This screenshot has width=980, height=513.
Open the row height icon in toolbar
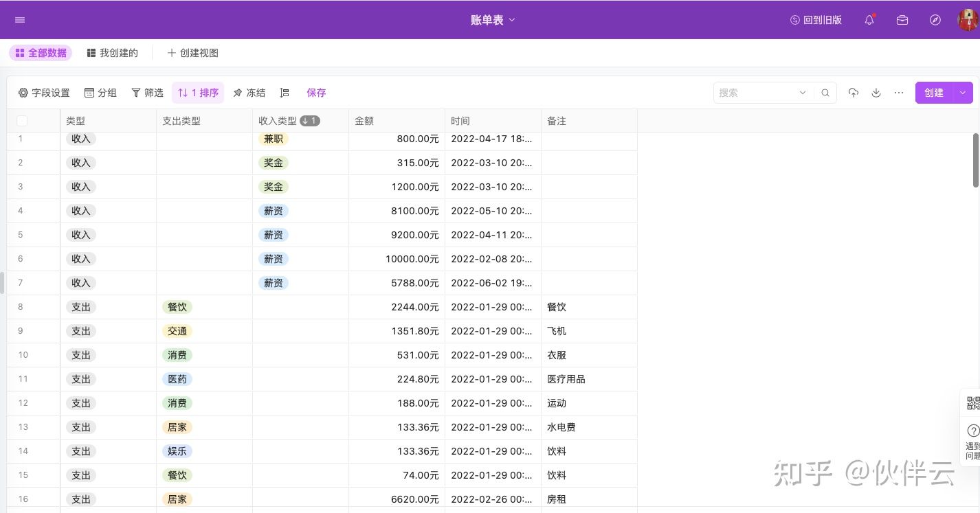285,93
